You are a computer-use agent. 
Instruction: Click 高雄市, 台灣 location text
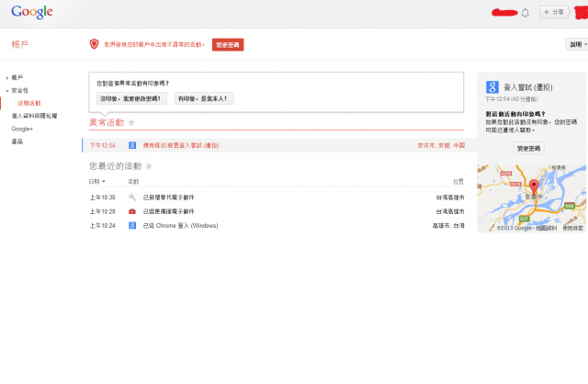pyautogui.click(x=448, y=225)
